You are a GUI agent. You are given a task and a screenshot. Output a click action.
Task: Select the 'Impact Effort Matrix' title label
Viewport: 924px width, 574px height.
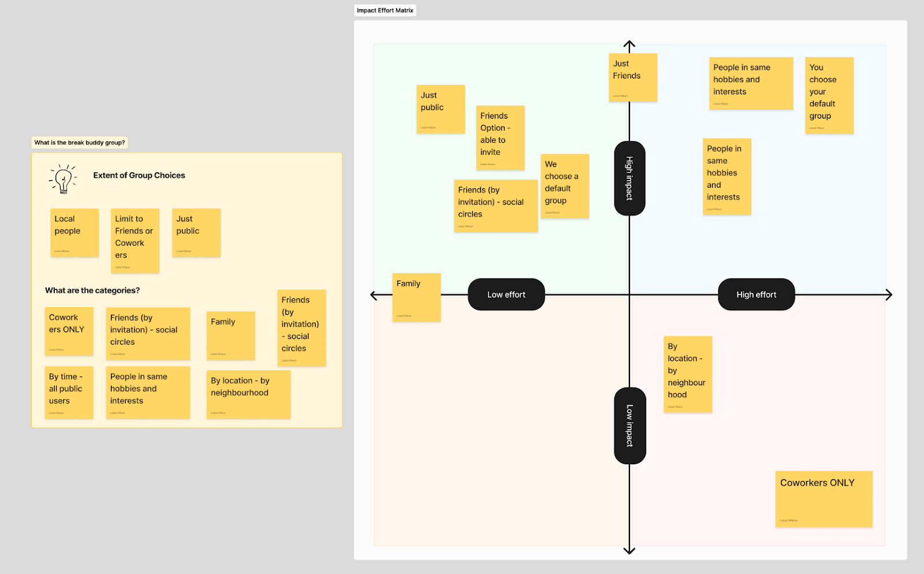pyautogui.click(x=385, y=10)
